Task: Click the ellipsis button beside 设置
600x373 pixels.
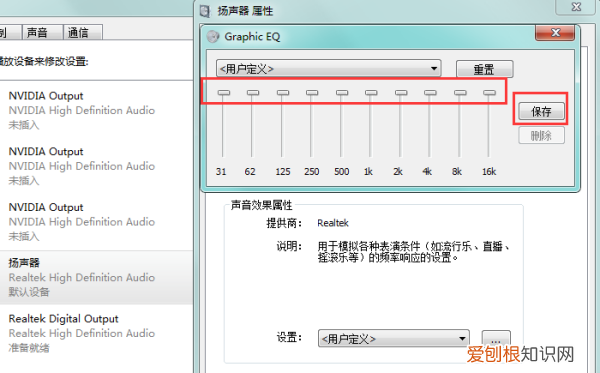Action: click(x=496, y=339)
